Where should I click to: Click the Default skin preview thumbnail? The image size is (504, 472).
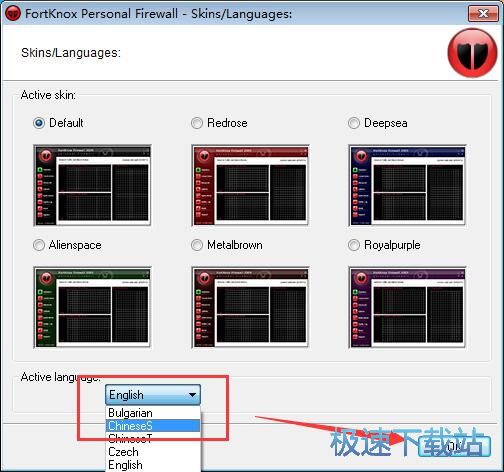(x=92, y=185)
